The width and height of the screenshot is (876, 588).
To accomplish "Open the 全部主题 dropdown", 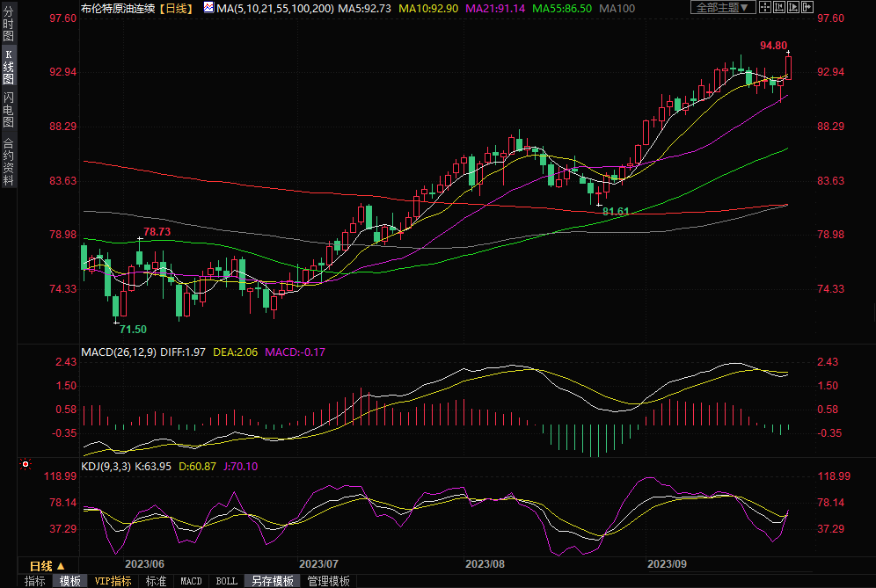I will point(724,8).
